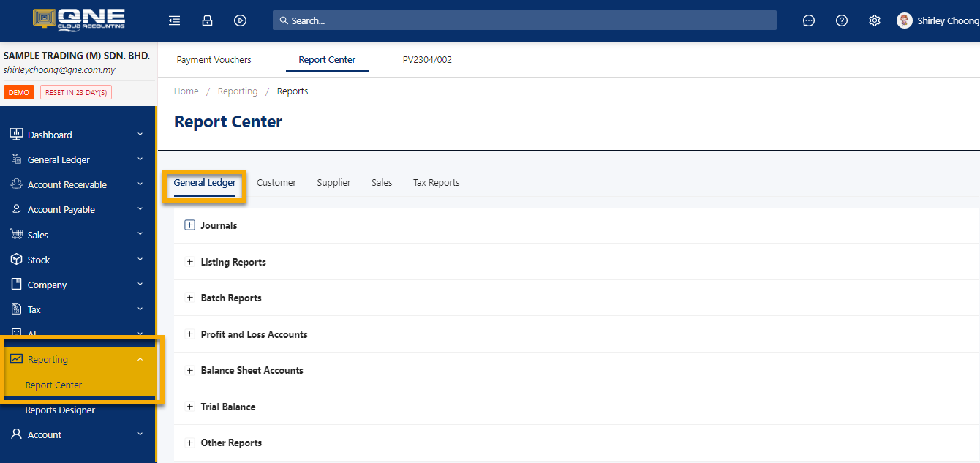Click the play circle icon in top bar

[240, 20]
